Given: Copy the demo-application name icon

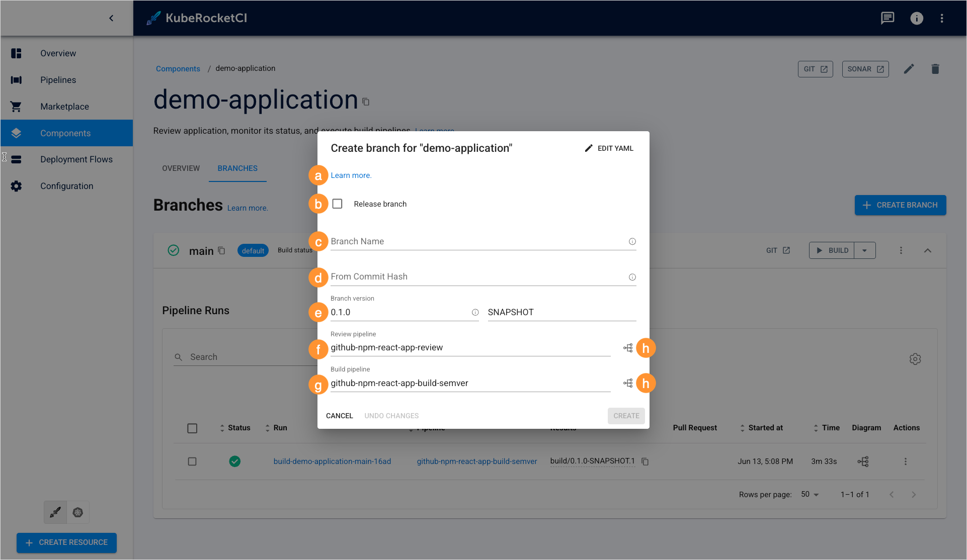Looking at the screenshot, I should click(x=366, y=102).
